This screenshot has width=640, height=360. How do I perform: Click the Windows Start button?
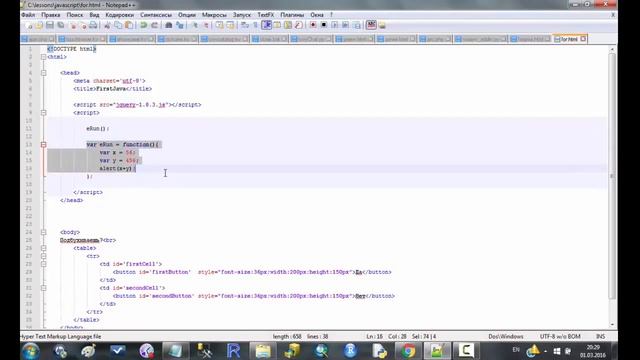click(x=31, y=351)
